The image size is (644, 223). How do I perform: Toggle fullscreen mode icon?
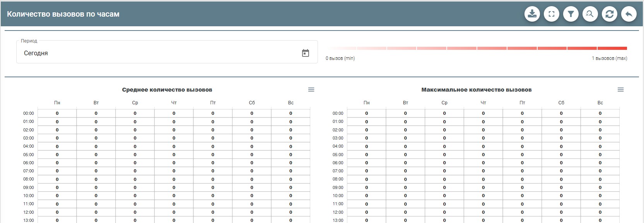pyautogui.click(x=552, y=14)
